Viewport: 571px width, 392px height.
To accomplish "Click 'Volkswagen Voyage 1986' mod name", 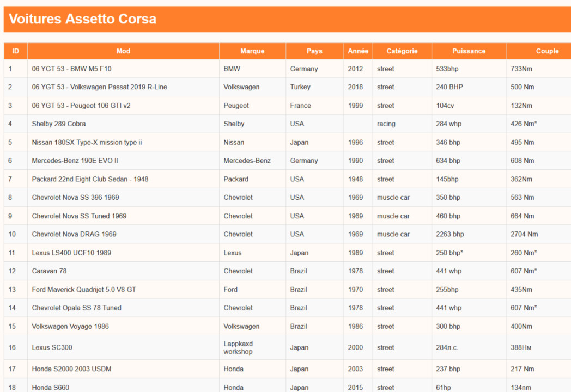I will click(70, 326).
